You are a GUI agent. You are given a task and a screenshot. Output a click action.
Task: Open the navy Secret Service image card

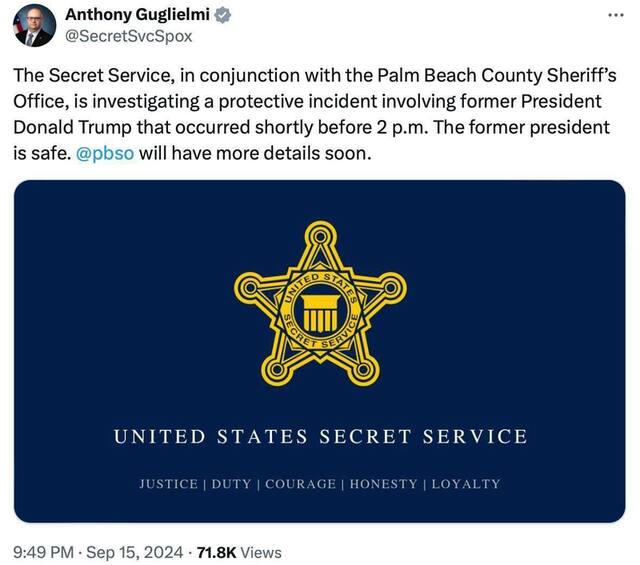point(319,350)
